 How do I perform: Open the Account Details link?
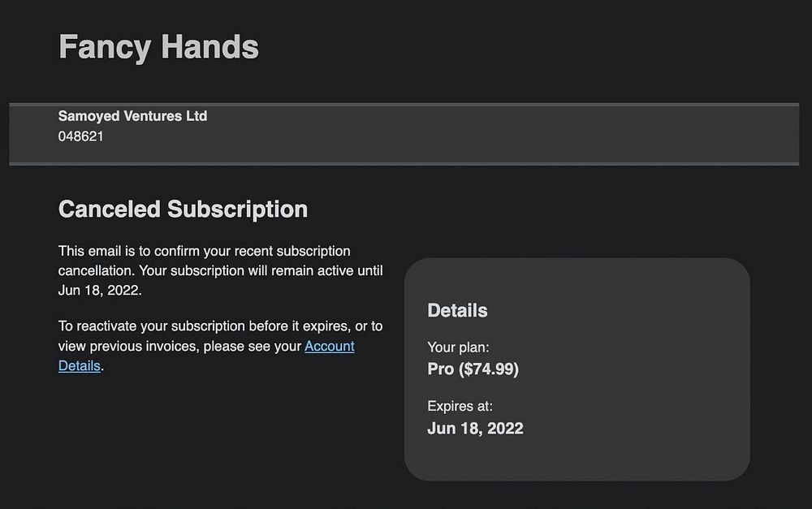[329, 347]
